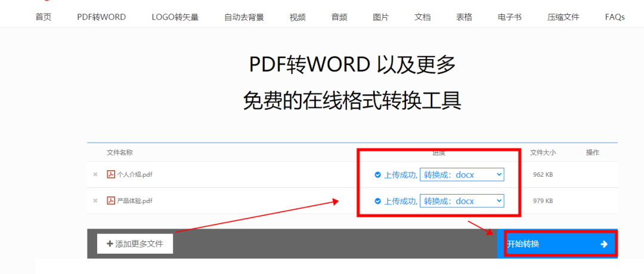The height and width of the screenshot is (274, 644).
Task: Open the 音频 menu
Action: pos(339,17)
